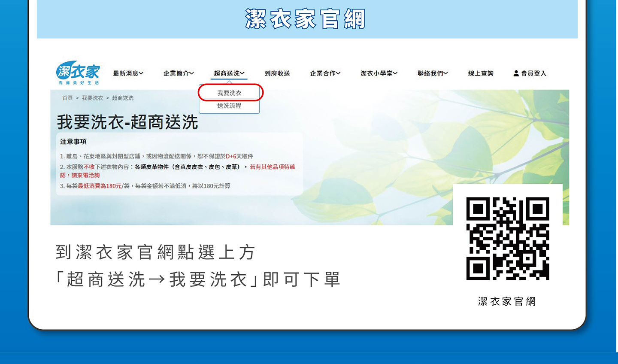Select 我要洗衣 from the submenu
The width and height of the screenshot is (618, 364).
click(x=229, y=93)
